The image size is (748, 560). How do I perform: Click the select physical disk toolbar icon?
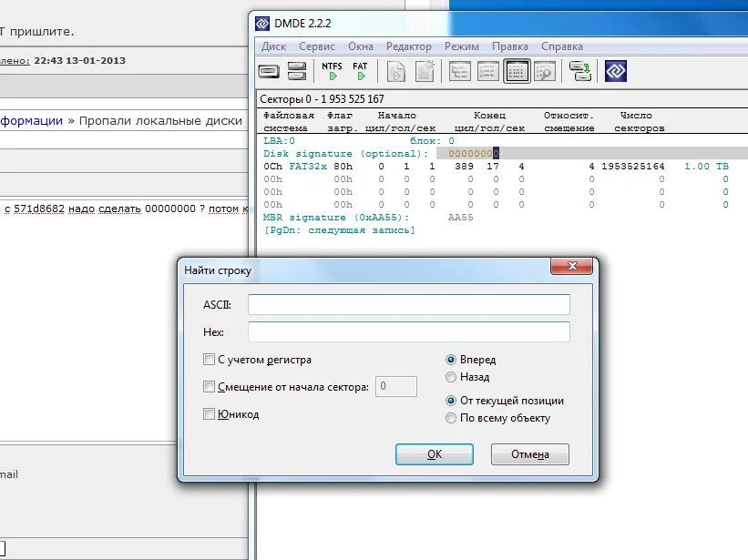pos(269,72)
